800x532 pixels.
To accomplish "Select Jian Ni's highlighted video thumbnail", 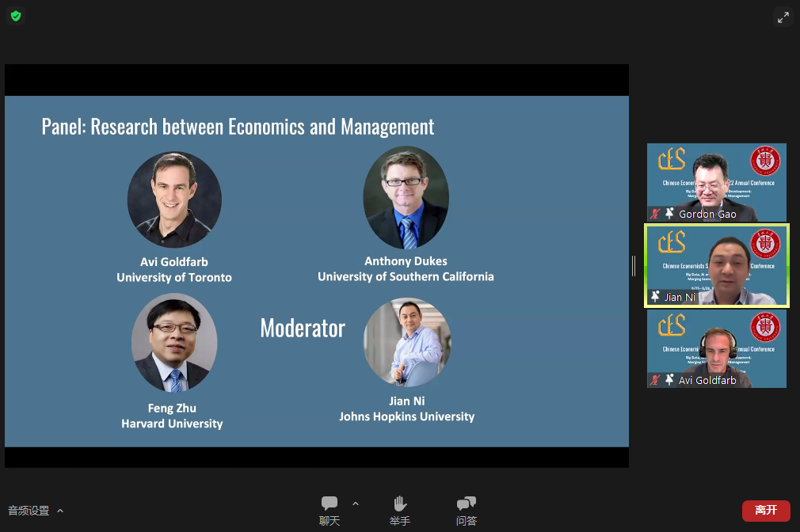I will point(716,265).
